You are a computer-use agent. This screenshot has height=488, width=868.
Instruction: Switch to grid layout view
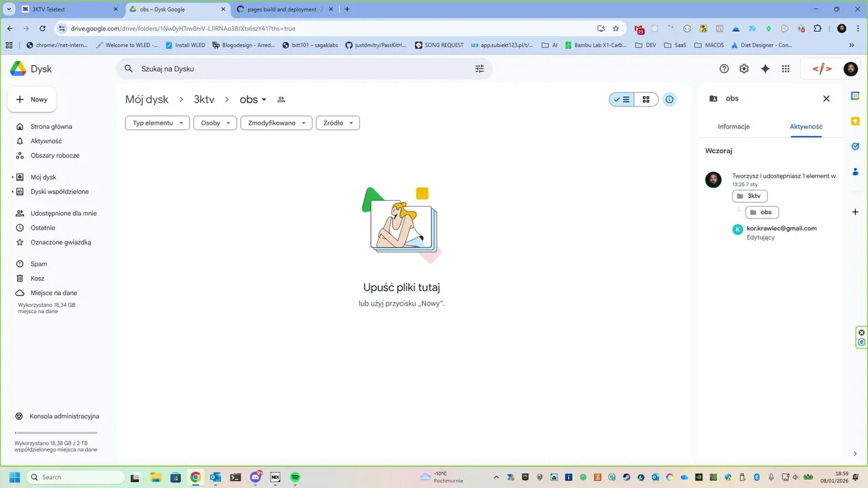(646, 100)
